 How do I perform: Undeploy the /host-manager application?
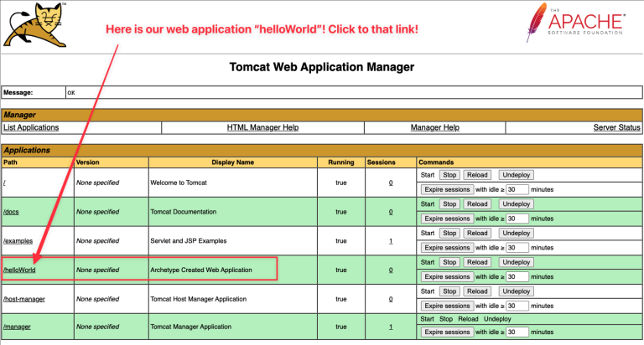click(x=517, y=291)
